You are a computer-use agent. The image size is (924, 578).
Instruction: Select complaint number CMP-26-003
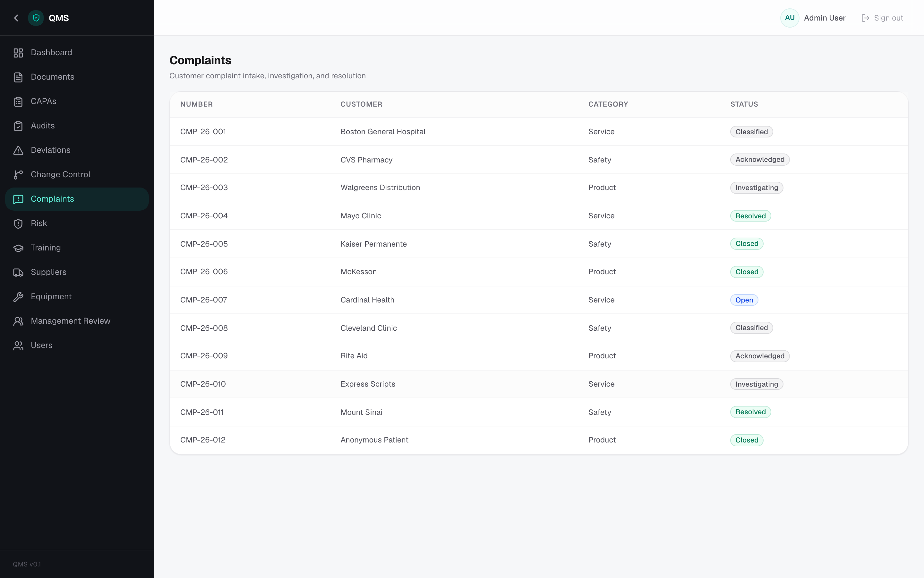(x=204, y=188)
